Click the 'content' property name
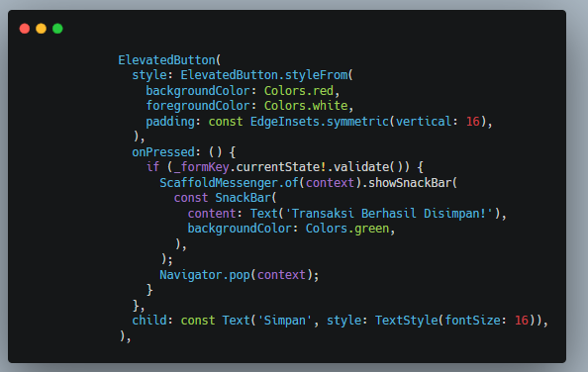The image size is (588, 372). (212, 214)
